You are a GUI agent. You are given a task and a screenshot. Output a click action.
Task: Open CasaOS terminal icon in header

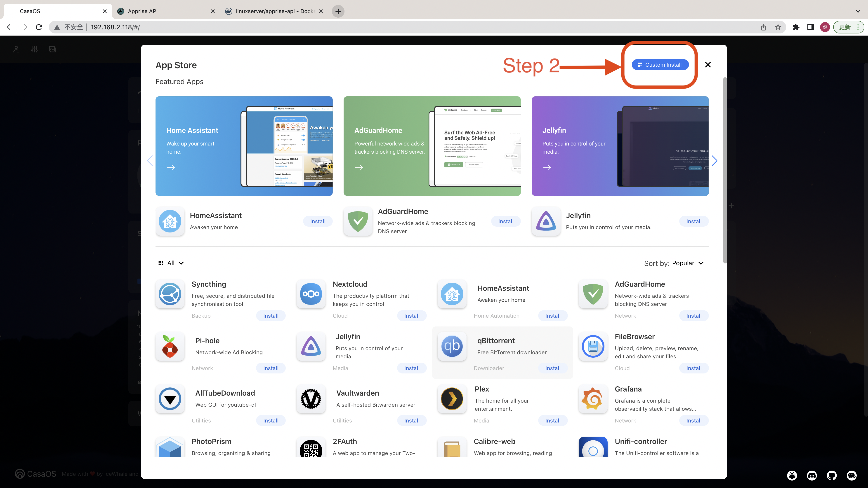pyautogui.click(x=53, y=49)
